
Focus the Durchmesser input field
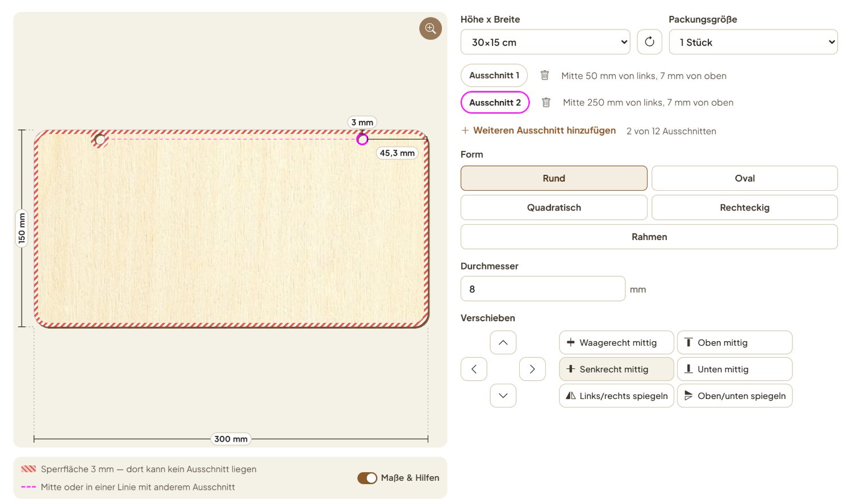coord(543,289)
